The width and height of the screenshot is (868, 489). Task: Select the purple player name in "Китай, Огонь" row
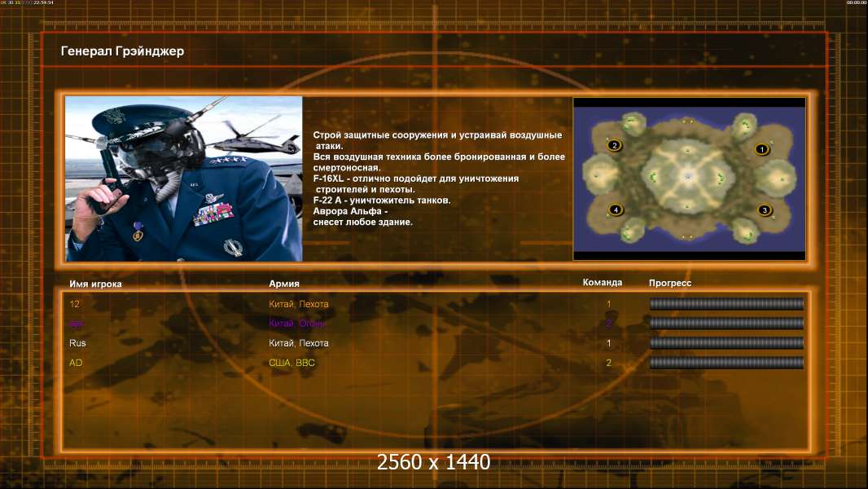(x=77, y=324)
